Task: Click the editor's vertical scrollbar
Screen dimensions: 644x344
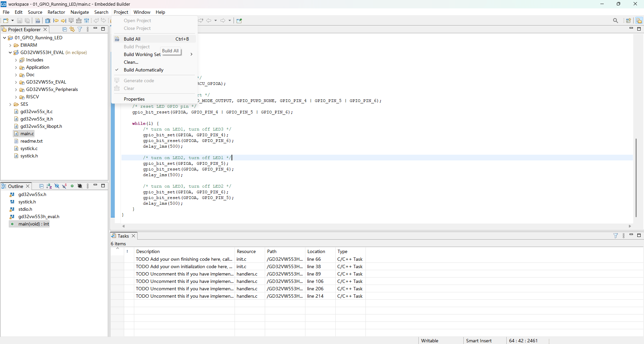Action: coord(636,177)
